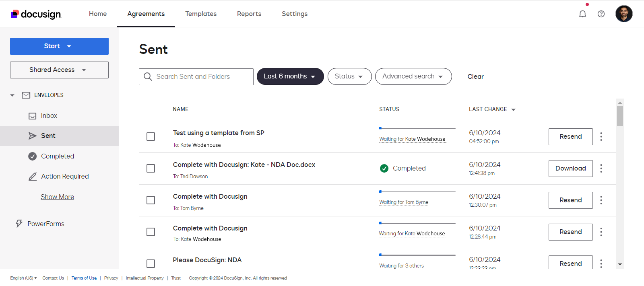
Task: Open the Inbox folder icon
Action: point(33,116)
